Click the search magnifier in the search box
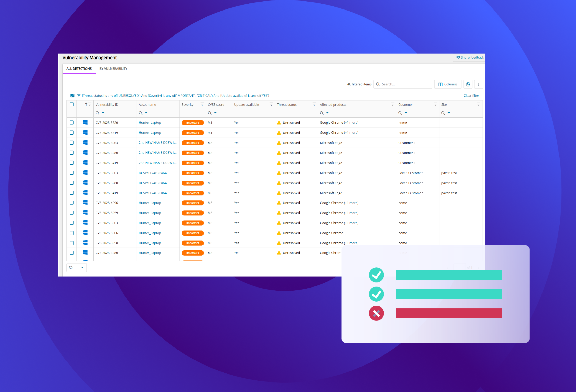576x392 pixels. pyautogui.click(x=378, y=84)
